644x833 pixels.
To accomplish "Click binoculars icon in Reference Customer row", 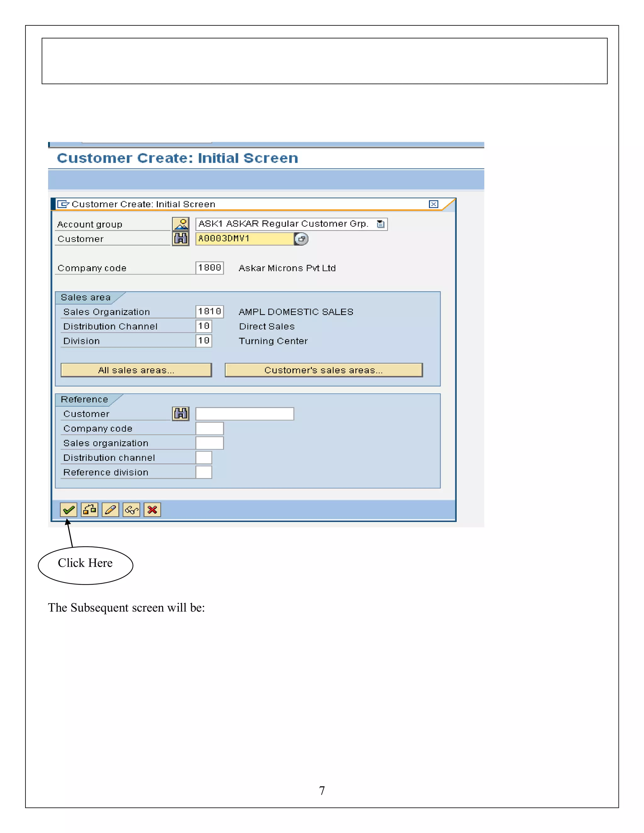I will [x=181, y=413].
